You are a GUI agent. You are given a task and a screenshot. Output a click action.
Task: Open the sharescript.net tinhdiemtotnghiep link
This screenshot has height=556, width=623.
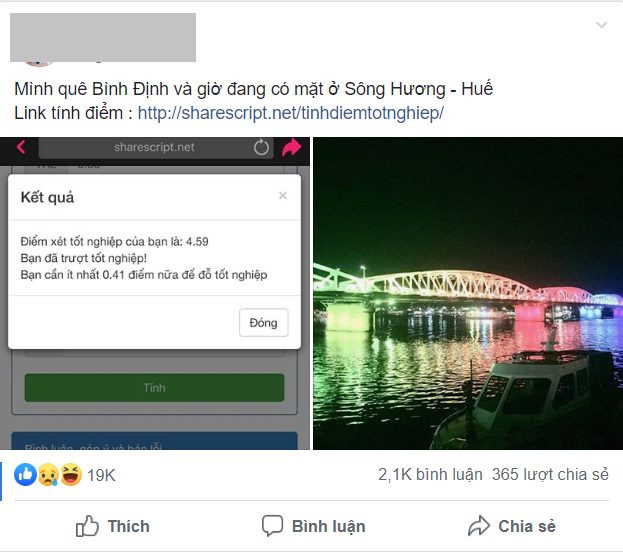pos(290,113)
